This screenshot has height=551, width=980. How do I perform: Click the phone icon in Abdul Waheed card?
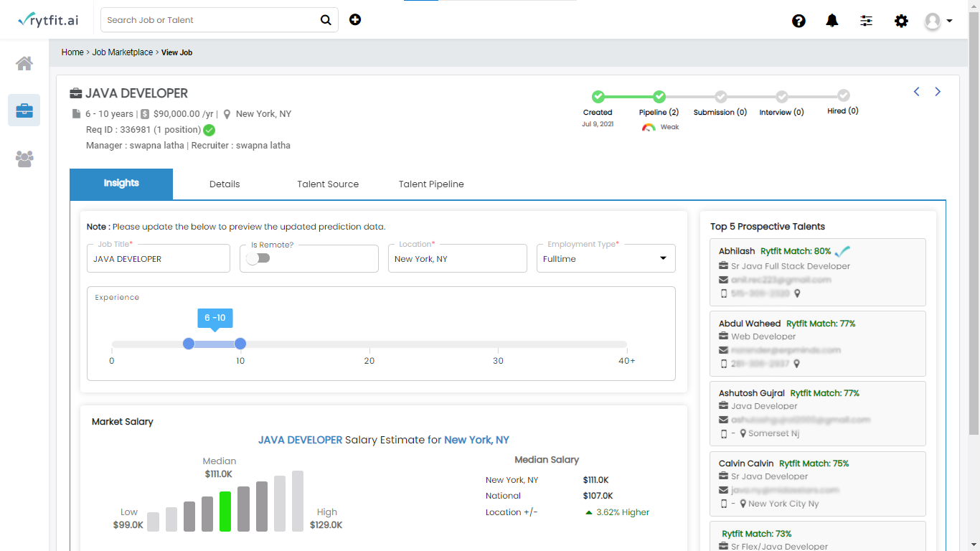723,364
